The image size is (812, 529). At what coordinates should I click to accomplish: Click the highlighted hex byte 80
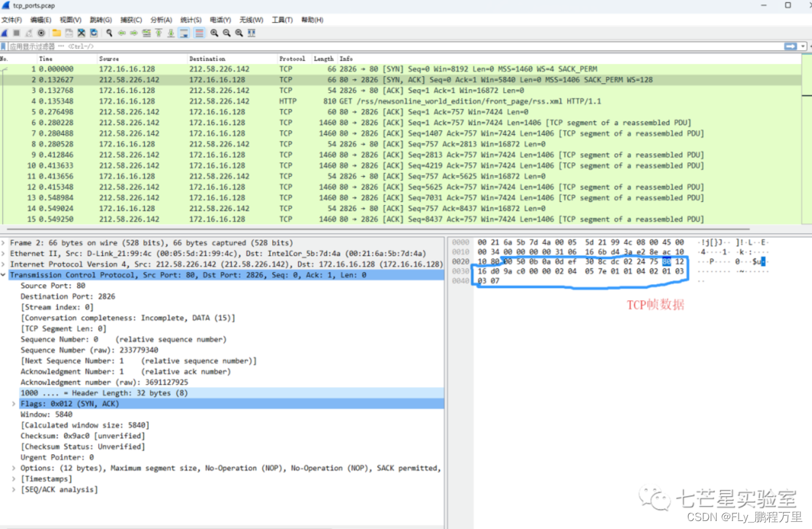click(x=667, y=262)
